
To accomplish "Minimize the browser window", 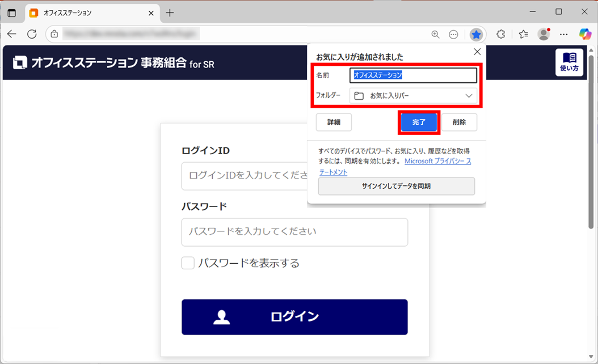I will pyautogui.click(x=533, y=12).
